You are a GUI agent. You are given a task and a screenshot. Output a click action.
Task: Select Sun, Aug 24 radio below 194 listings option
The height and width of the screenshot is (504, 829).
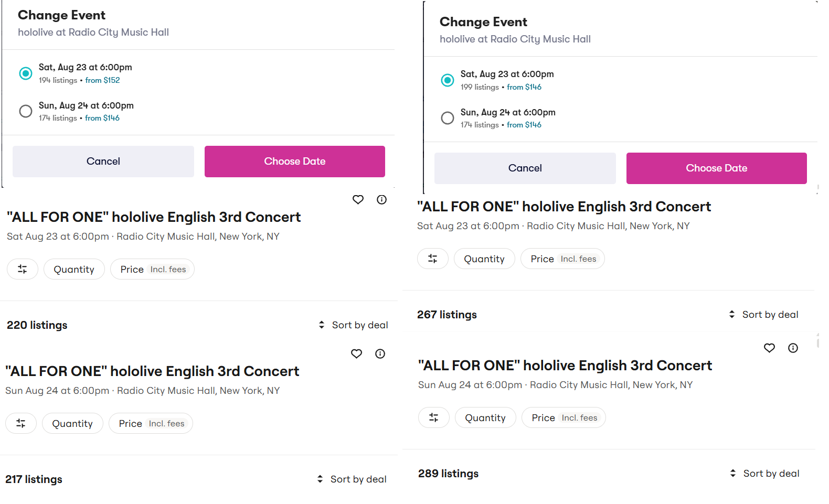(x=26, y=111)
